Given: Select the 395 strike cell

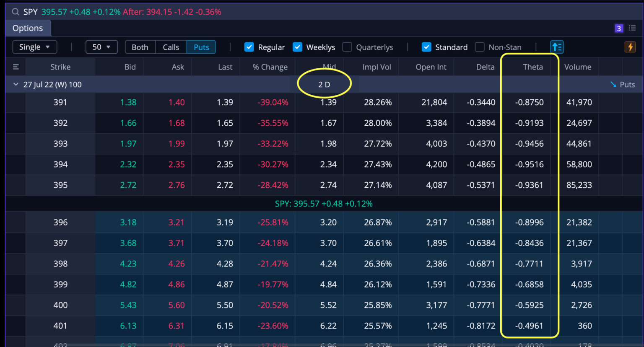Looking at the screenshot, I should pyautogui.click(x=60, y=185).
